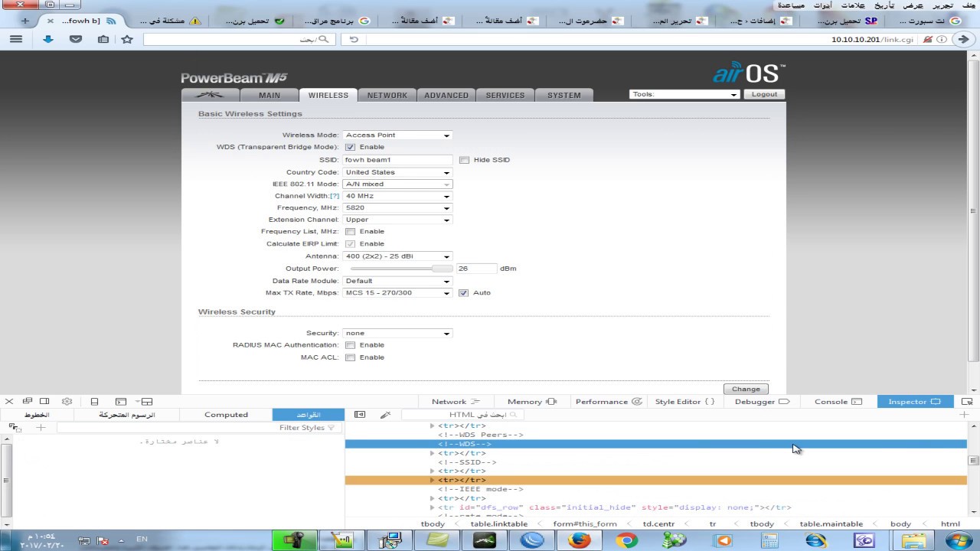
Task: Open the Debugger devtools tab
Action: tap(762, 401)
